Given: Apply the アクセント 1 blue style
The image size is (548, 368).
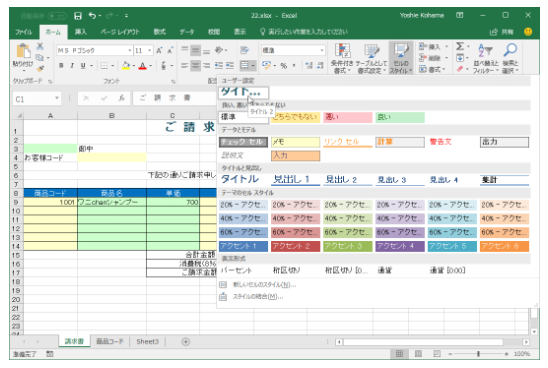Looking at the screenshot, I should (243, 246).
